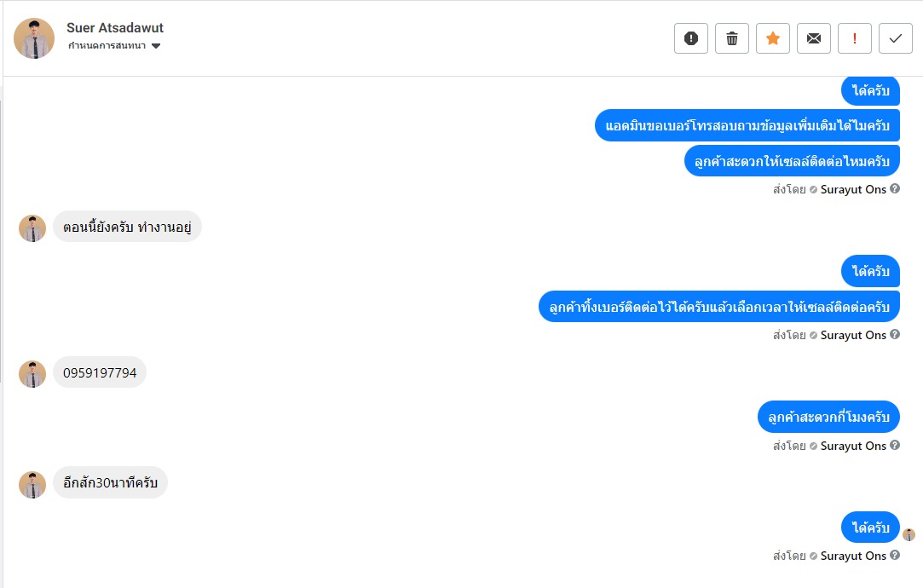Select the 'ลูกค้าสะดวกกี่โมงครับ' sent message
Image resolution: width=923 pixels, height=588 pixels.
pos(828,417)
